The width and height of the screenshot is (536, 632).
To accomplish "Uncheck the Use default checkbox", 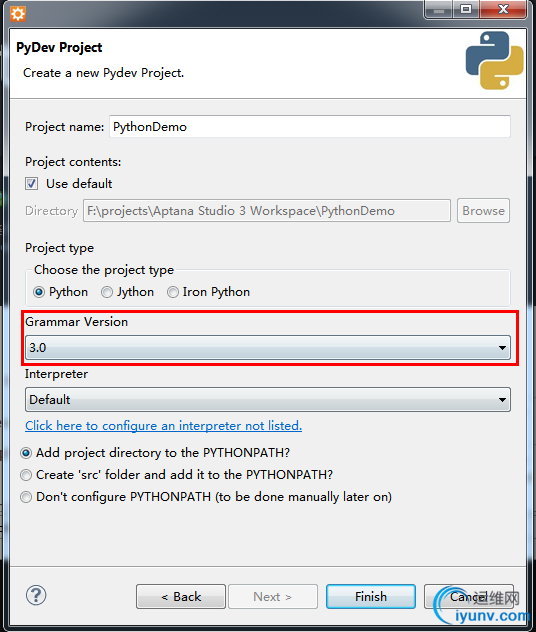I will 31,184.
